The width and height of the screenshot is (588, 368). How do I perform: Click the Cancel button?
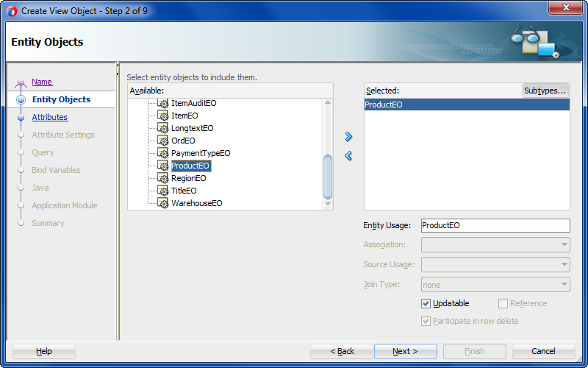(x=543, y=352)
